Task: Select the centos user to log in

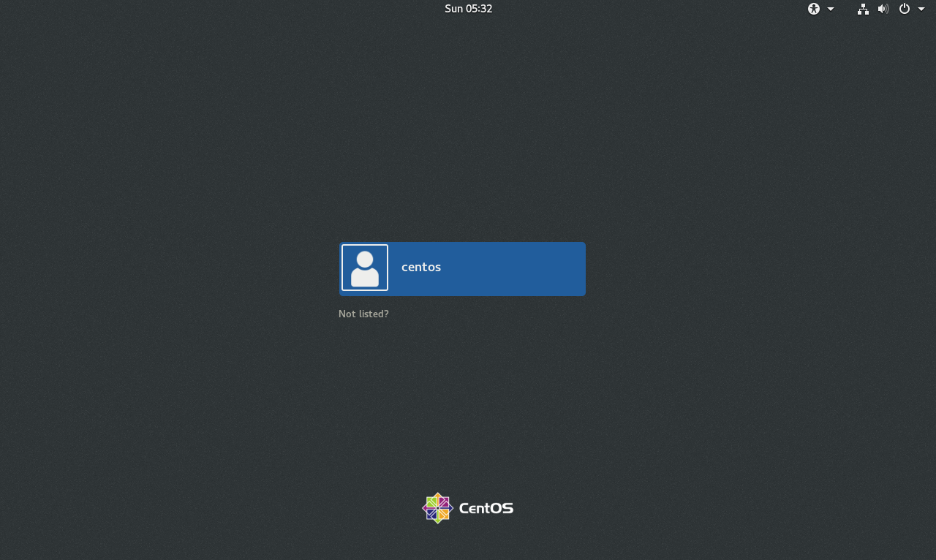Action: click(x=462, y=268)
